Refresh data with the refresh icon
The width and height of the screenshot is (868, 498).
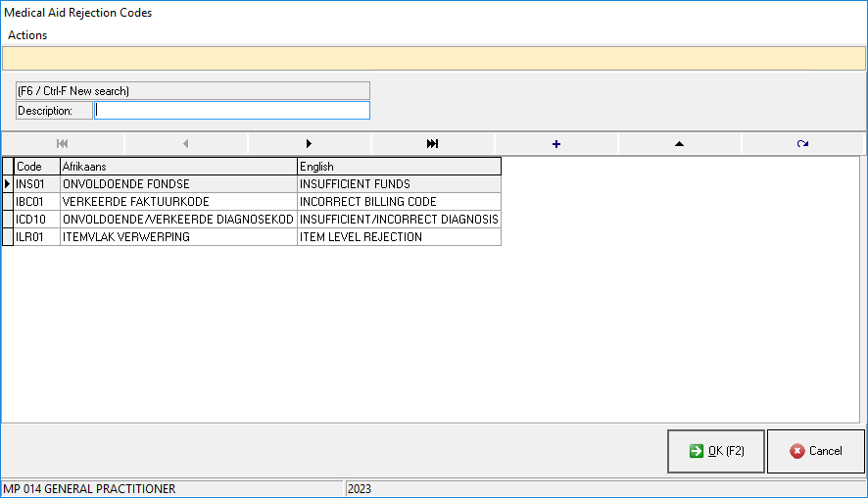[803, 144]
